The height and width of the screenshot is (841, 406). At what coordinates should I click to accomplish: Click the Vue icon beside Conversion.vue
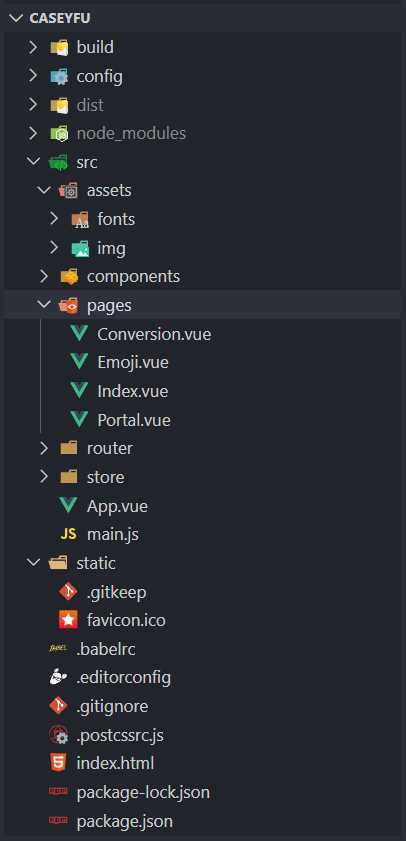(x=79, y=334)
